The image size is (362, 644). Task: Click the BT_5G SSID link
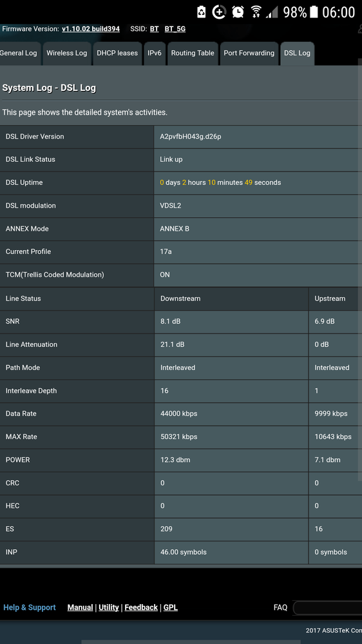click(175, 29)
